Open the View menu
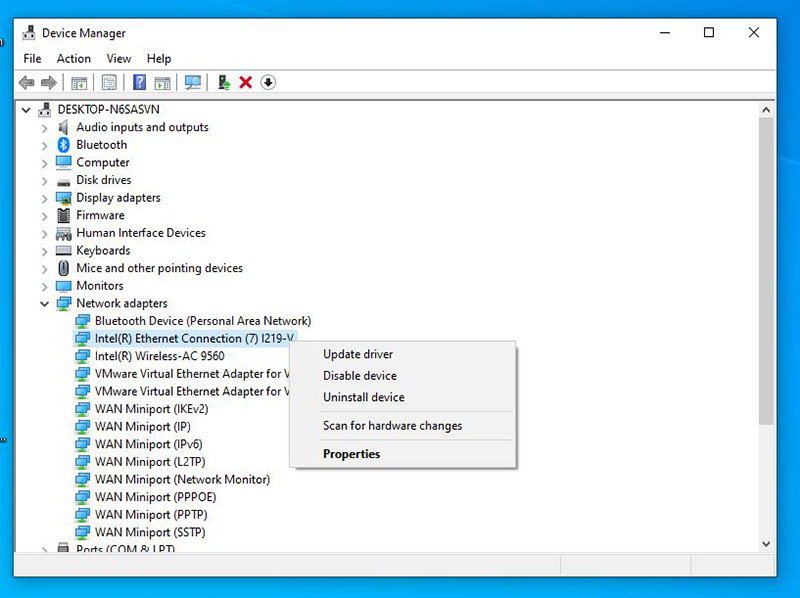This screenshot has height=598, width=800. 118,59
